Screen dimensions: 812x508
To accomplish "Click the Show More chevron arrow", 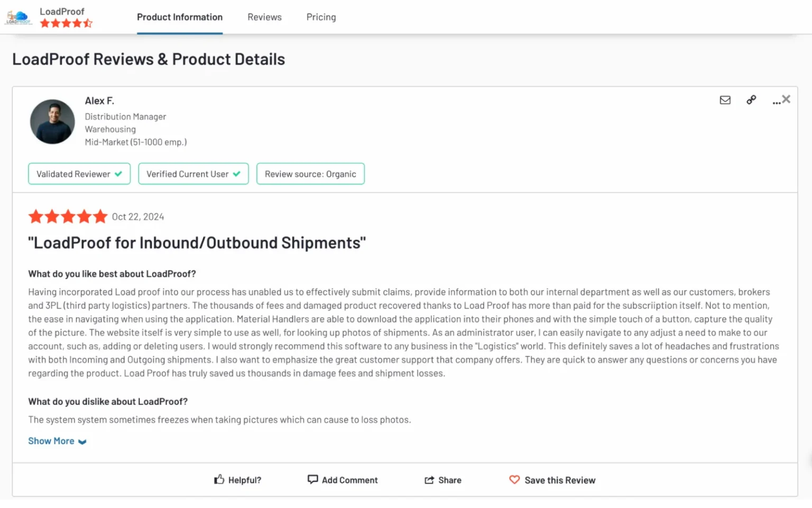I will pyautogui.click(x=82, y=442).
